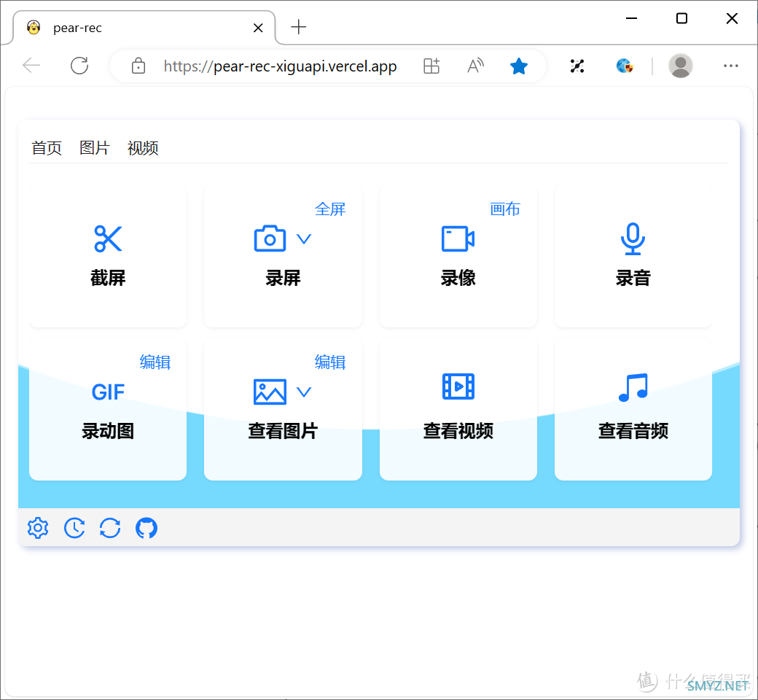758x700 pixels.
Task: Click the film view-video icon
Action: [x=458, y=386]
